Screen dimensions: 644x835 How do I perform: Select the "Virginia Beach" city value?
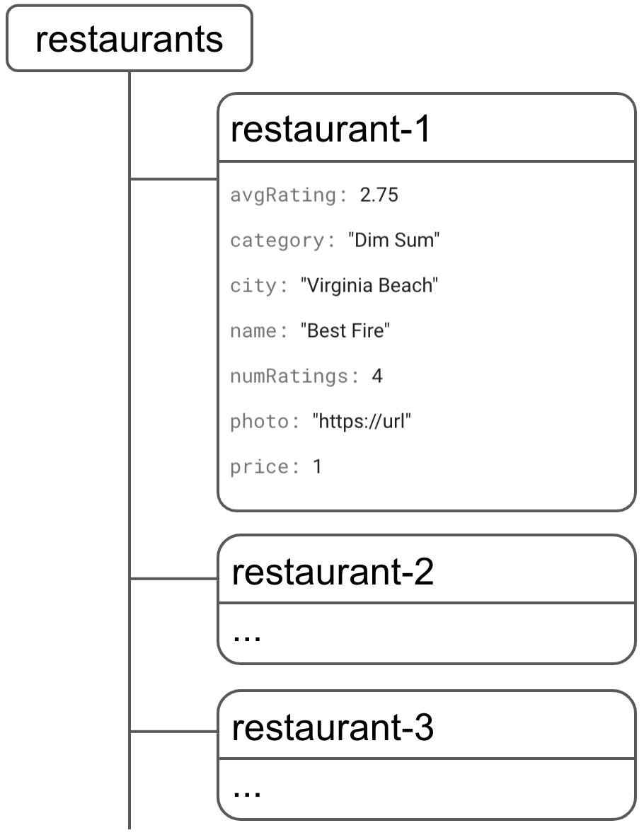pos(369,286)
